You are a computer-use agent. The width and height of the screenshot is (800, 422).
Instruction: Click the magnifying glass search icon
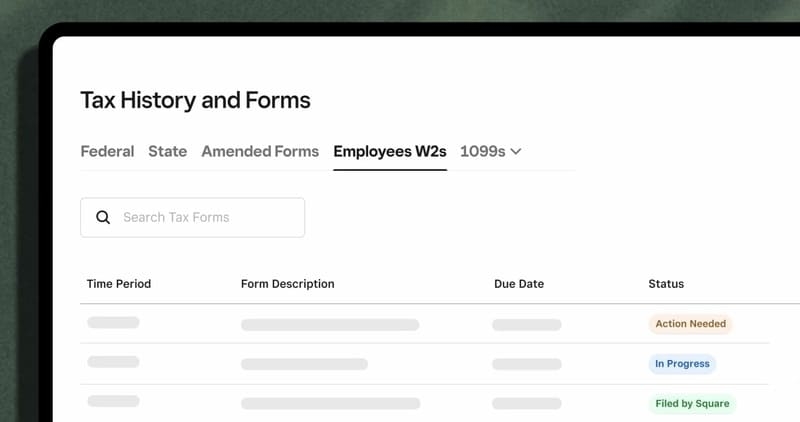tap(102, 217)
